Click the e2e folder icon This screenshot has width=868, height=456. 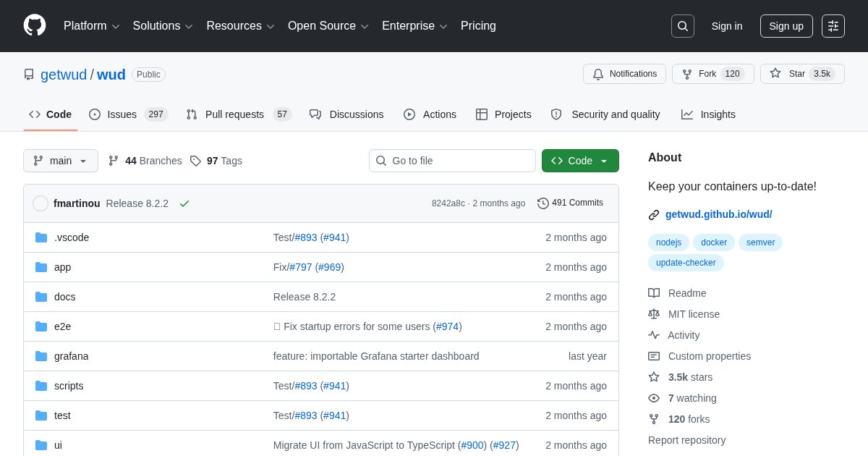[x=41, y=326]
